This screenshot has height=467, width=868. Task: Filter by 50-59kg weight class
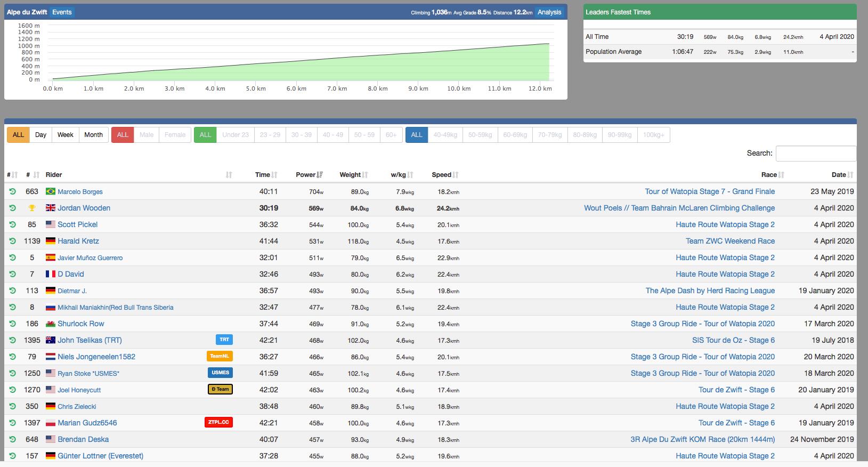pos(480,135)
